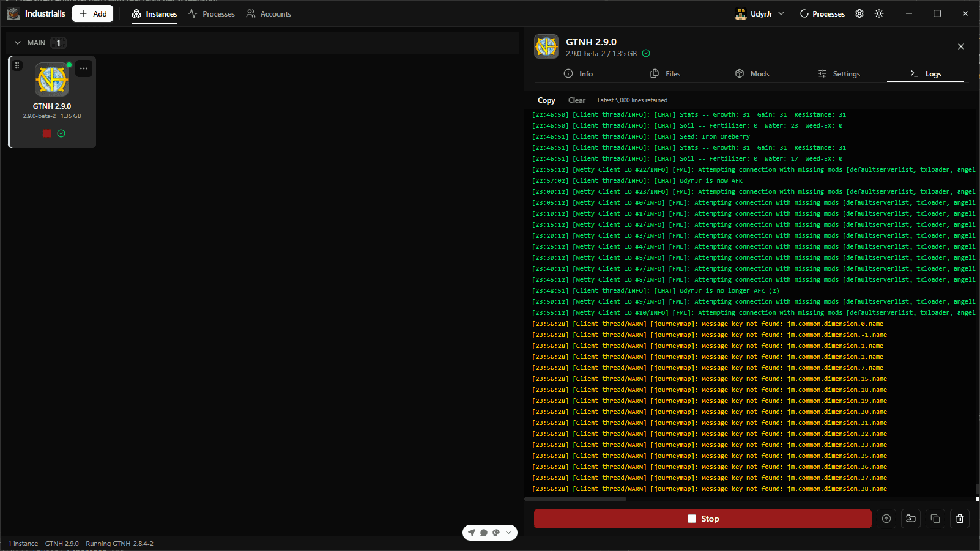Toggle light/dark theme sun icon
Screen dimensions: 980x551
click(879, 13)
